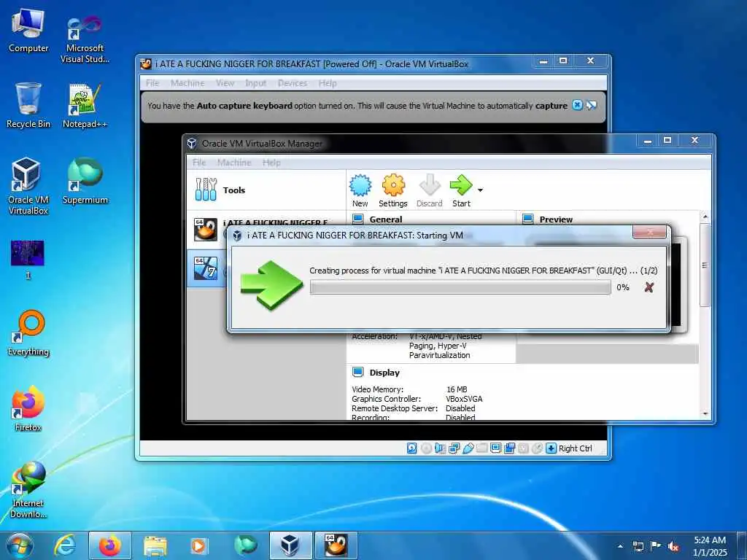
Task: Open the Microsoft Visual Studio desktop shortcut
Action: [x=85, y=39]
